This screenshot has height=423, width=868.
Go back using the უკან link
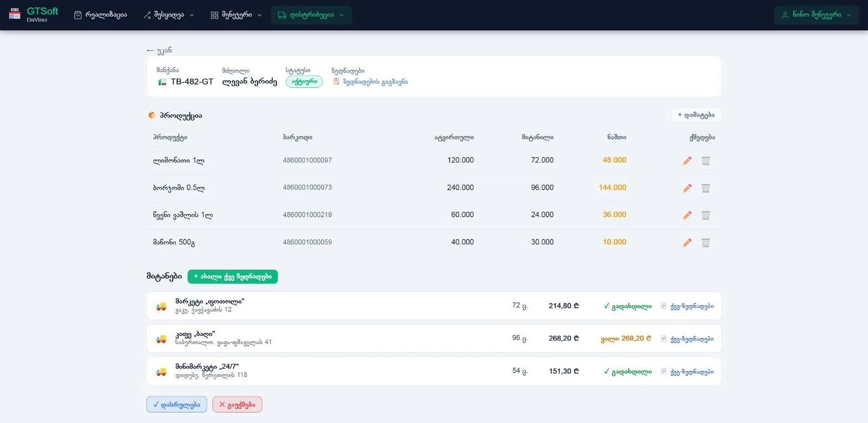coord(159,50)
